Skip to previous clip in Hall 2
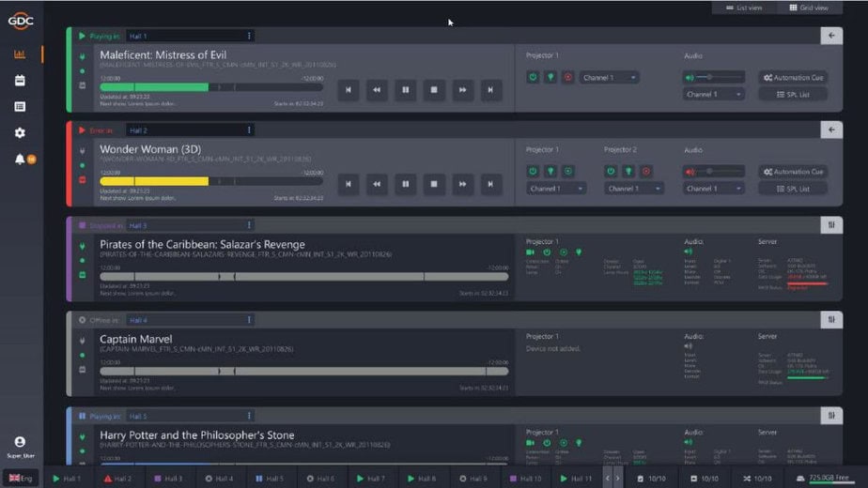The image size is (868, 488). point(349,184)
